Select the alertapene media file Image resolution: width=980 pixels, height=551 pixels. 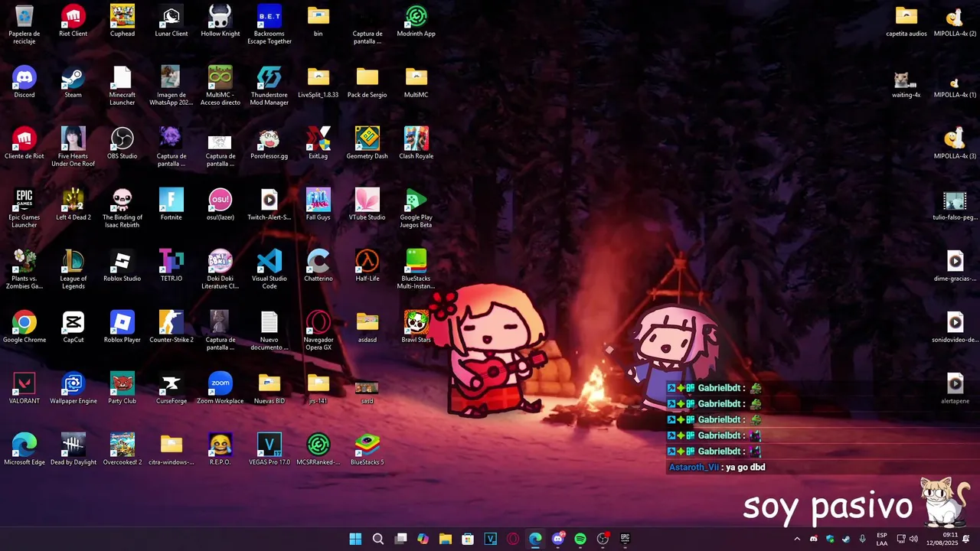(955, 388)
